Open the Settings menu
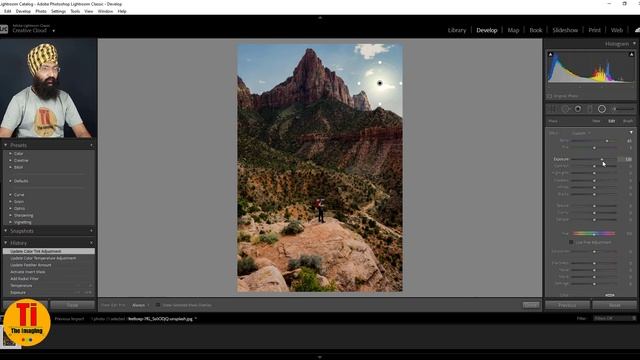 [x=58, y=11]
